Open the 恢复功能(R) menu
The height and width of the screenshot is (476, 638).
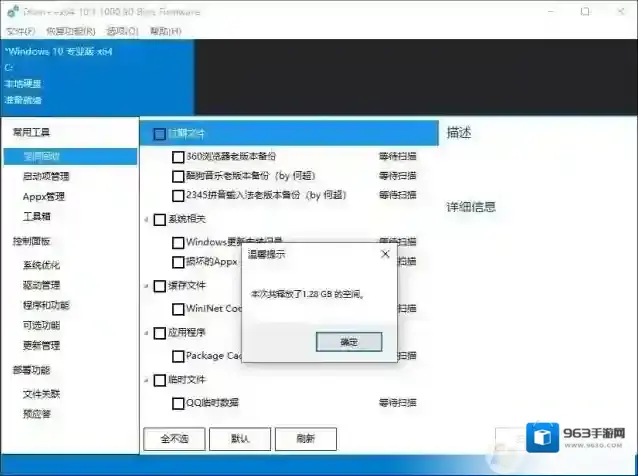67,31
